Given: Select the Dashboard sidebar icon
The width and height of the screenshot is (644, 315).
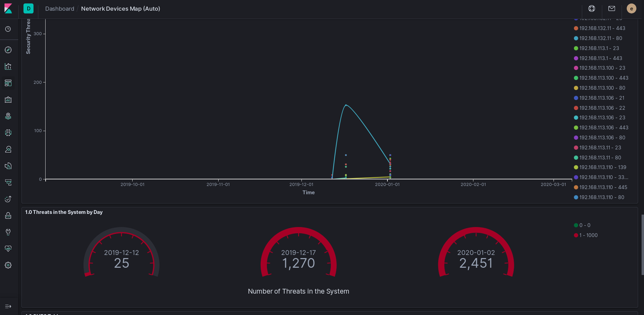Looking at the screenshot, I should tap(8, 83).
